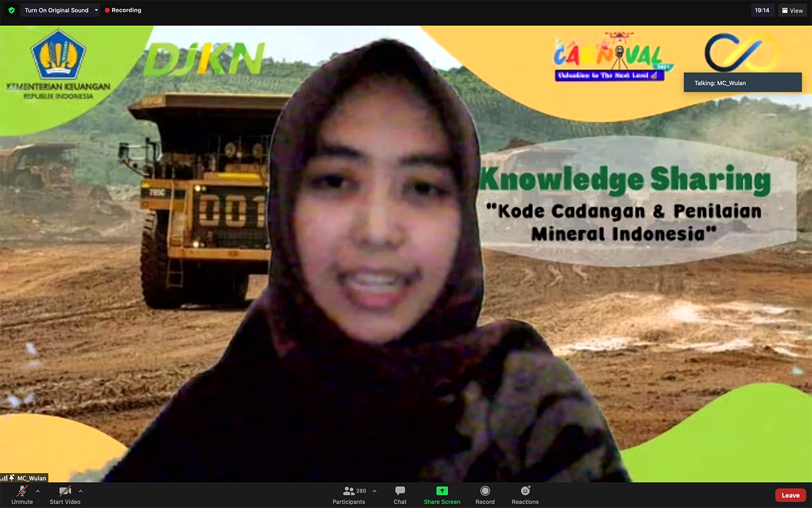812x508 pixels.
Task: Click the red Recording indicator
Action: tap(123, 10)
